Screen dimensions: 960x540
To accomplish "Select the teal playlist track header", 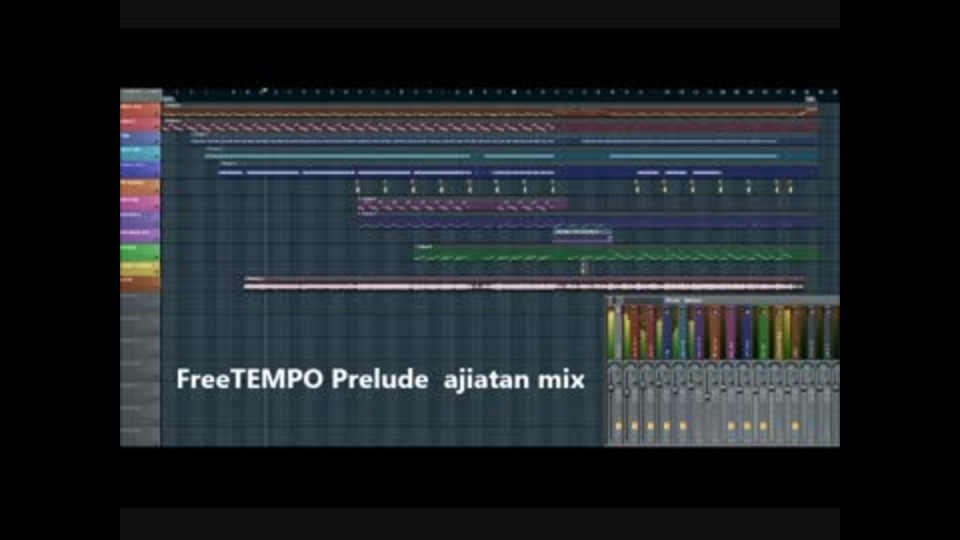I will [x=140, y=152].
